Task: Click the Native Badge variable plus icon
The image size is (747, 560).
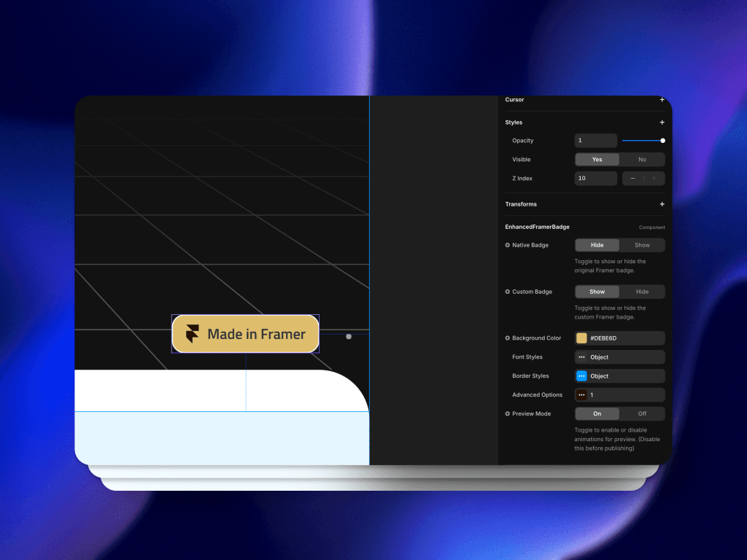Action: coord(508,245)
